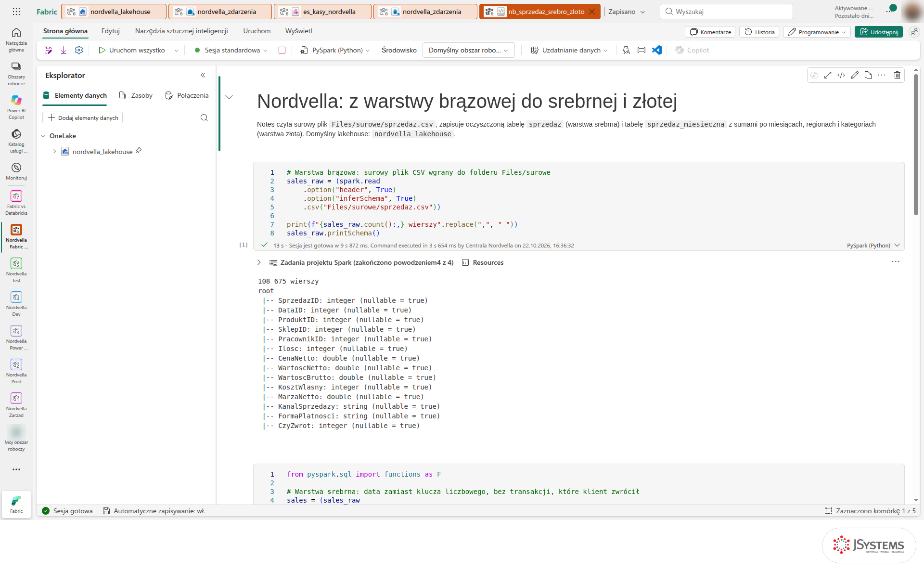Click Środowisko label in toolbar
This screenshot has width=924, height=571.
(399, 50)
